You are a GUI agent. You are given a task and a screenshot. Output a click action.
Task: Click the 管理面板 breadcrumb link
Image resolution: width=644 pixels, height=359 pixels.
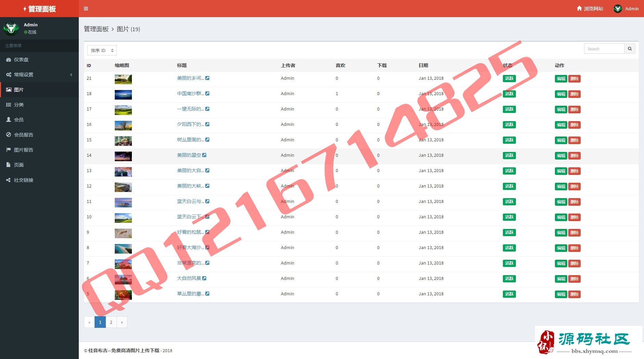tap(96, 29)
